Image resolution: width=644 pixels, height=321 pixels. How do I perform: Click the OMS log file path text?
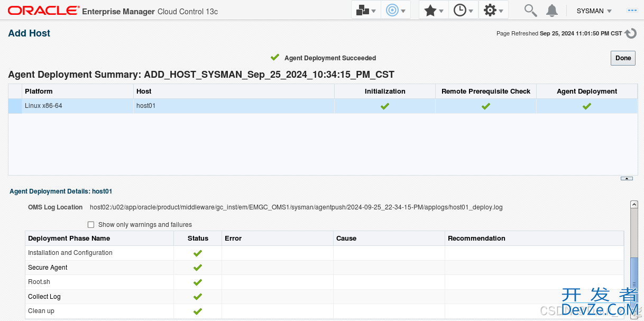(x=296, y=207)
